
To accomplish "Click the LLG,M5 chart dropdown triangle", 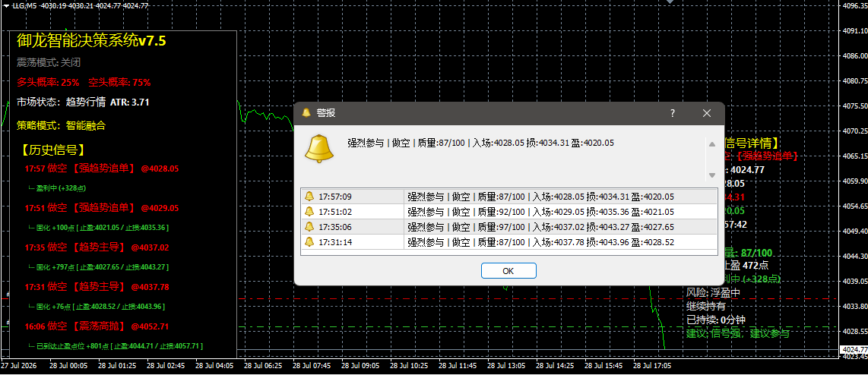I will pos(5,5).
